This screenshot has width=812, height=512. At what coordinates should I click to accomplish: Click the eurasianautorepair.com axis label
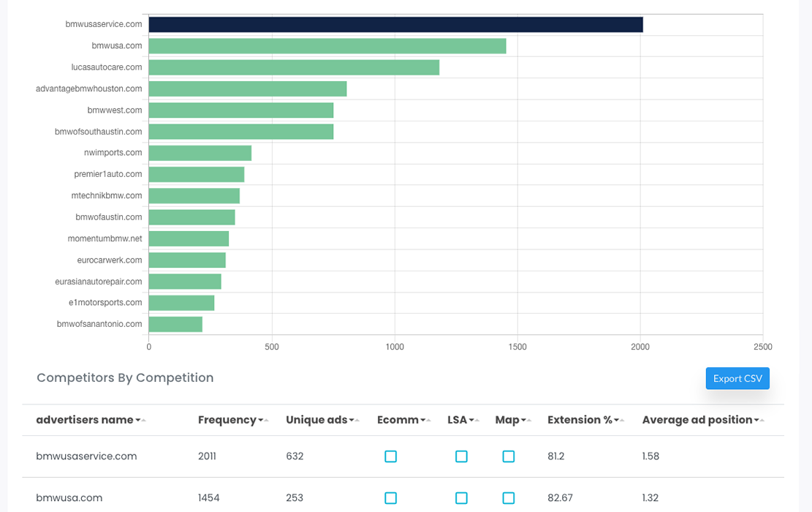99,282
